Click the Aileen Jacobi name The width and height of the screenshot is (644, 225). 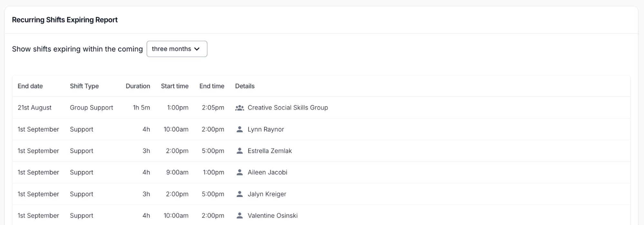point(267,173)
